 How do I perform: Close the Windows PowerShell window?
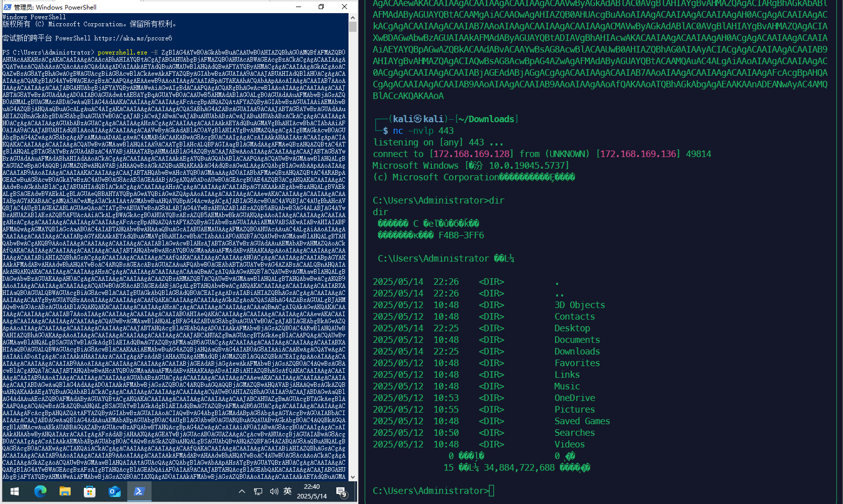(344, 7)
